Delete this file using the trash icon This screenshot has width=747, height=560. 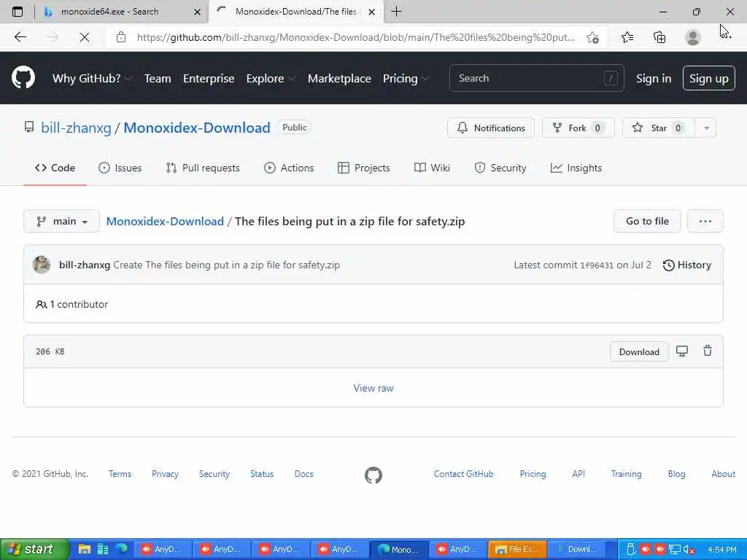pyautogui.click(x=708, y=351)
